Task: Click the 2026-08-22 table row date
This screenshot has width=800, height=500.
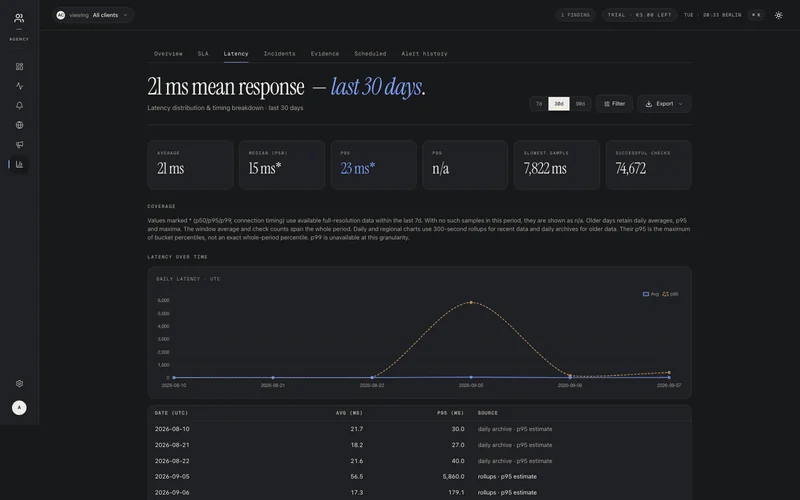Action: tap(172, 461)
